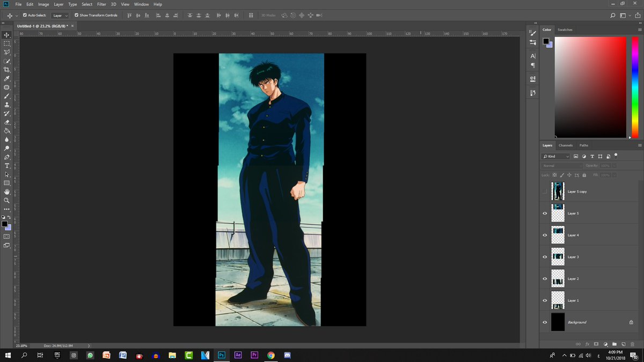Uncheck Show Transform Controls checkbox
The width and height of the screenshot is (644, 362).
point(76,15)
